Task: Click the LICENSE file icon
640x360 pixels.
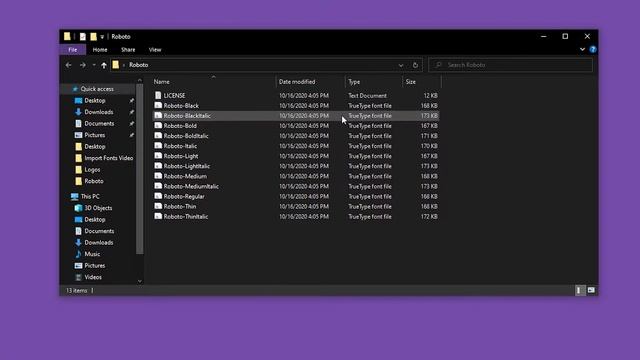Action: (x=158, y=95)
